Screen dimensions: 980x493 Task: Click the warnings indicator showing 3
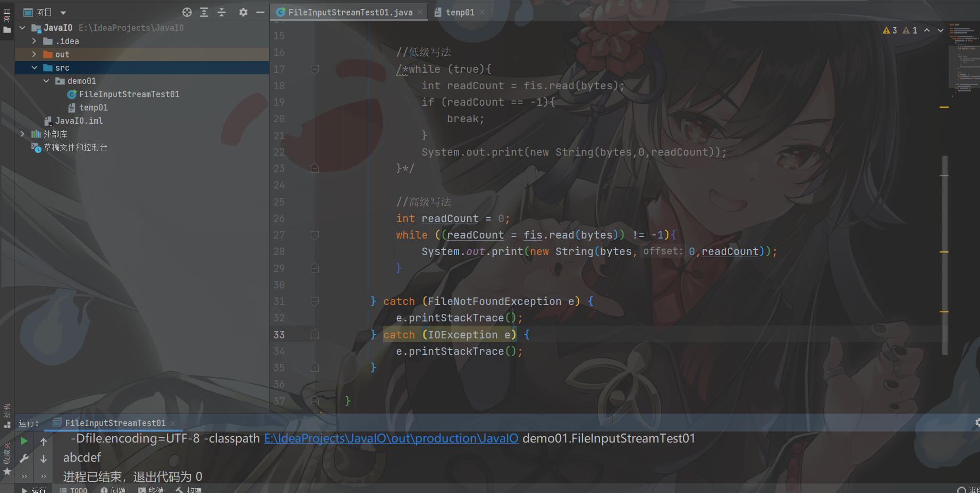890,30
